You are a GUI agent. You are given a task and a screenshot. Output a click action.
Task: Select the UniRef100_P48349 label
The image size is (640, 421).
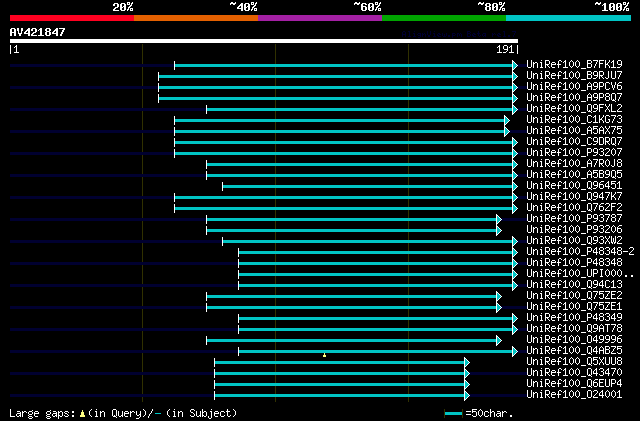[x=574, y=318]
